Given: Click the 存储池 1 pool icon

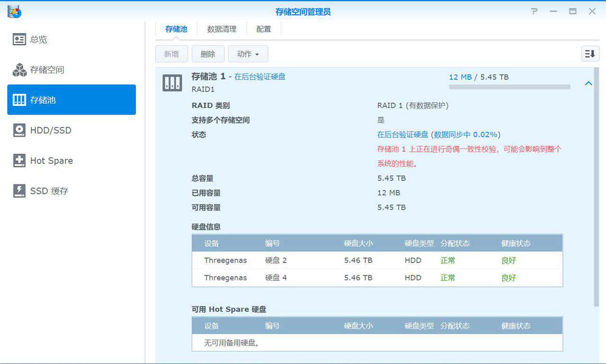Looking at the screenshot, I should pos(172,83).
